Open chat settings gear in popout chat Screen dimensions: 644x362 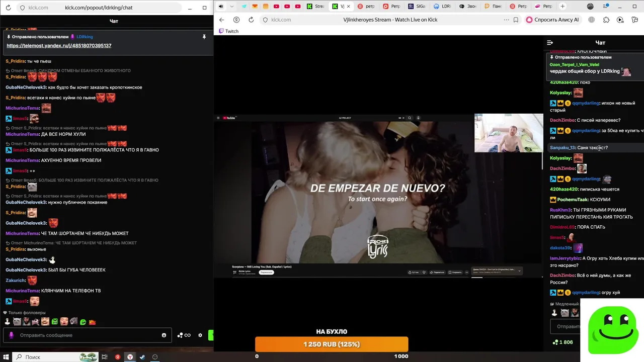click(x=200, y=335)
